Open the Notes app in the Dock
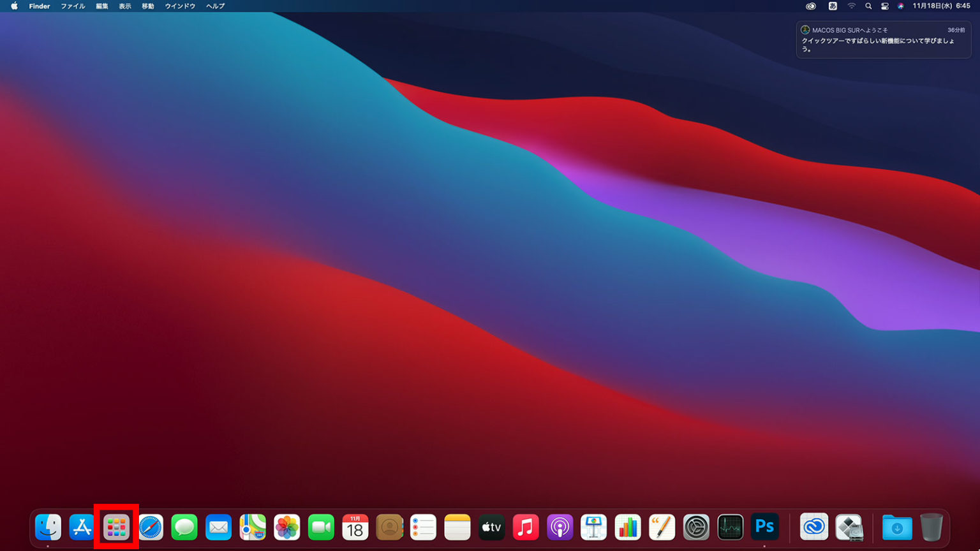980x551 pixels. (457, 527)
